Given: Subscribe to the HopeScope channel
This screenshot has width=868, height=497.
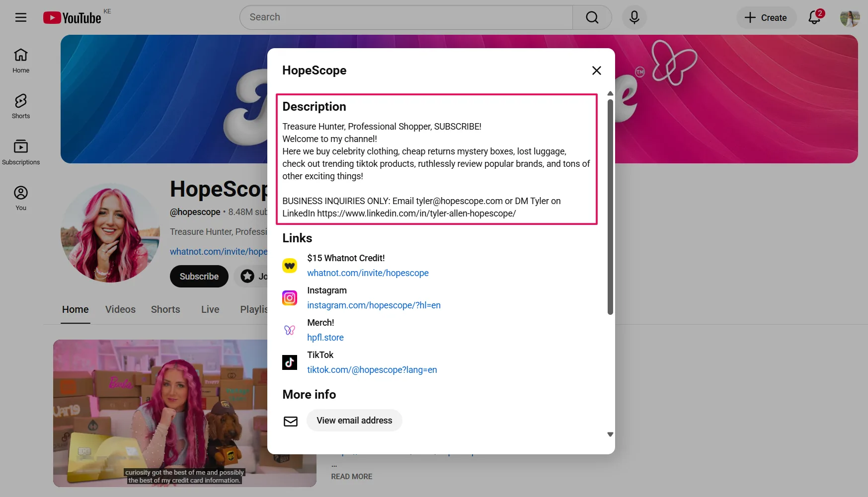Looking at the screenshot, I should point(199,277).
